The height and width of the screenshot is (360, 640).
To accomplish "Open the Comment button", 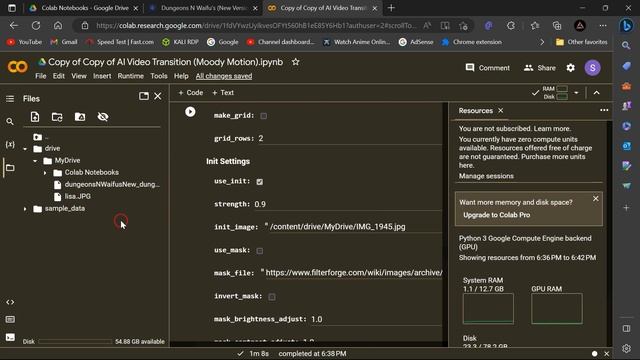I will [x=488, y=68].
